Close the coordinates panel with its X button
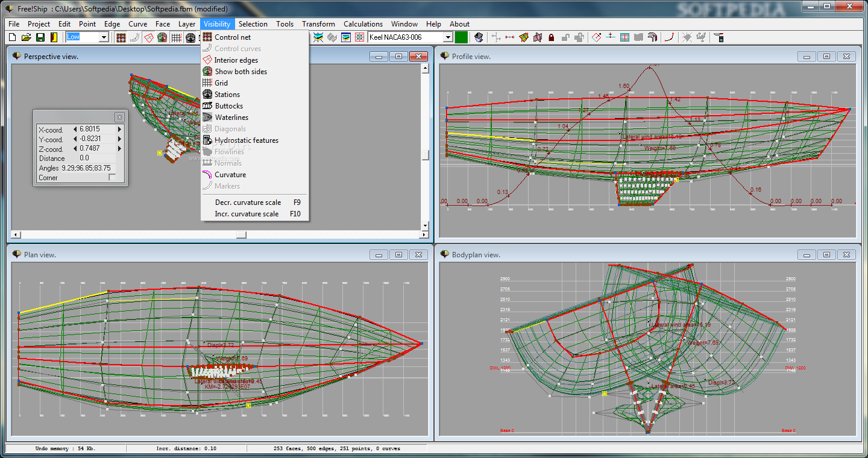868x458 pixels. [x=119, y=117]
